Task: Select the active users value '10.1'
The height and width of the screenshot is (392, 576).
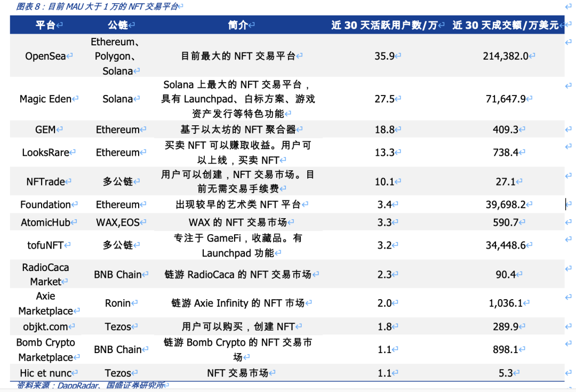Action: pos(385,182)
